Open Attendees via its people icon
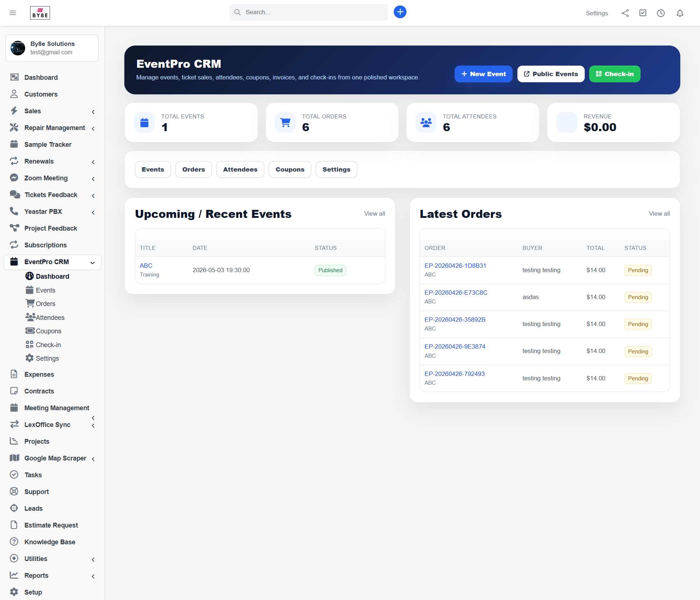Viewport: 700px width, 600px height. [30, 317]
